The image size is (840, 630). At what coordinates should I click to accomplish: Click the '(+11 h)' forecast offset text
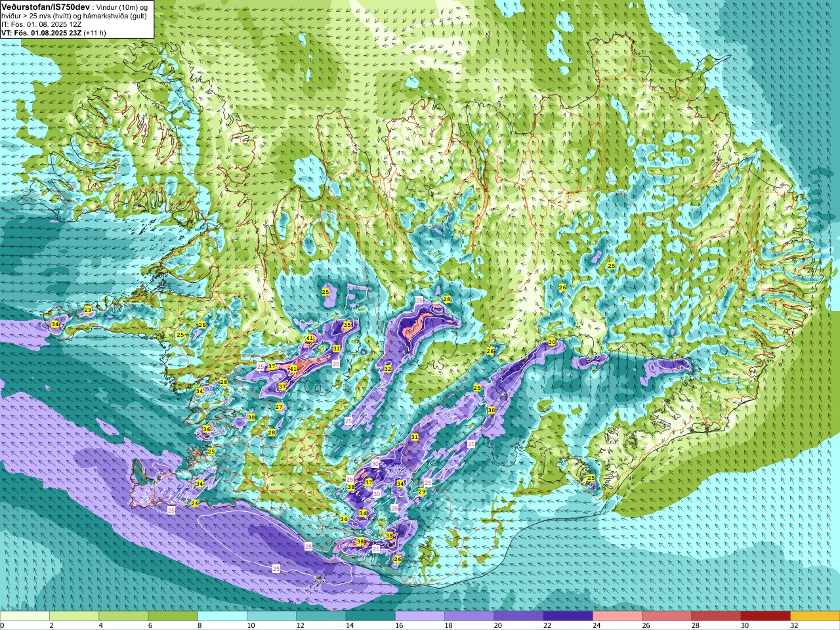tap(95, 33)
